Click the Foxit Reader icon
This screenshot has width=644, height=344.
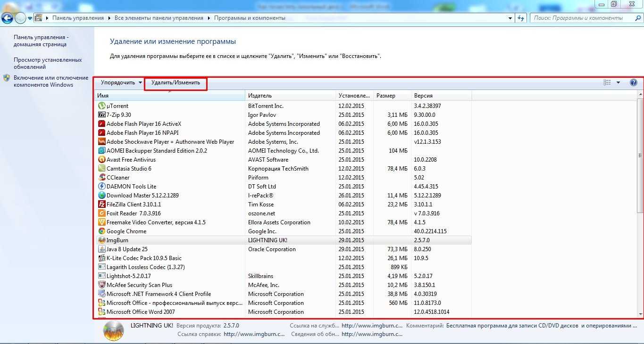[101, 213]
